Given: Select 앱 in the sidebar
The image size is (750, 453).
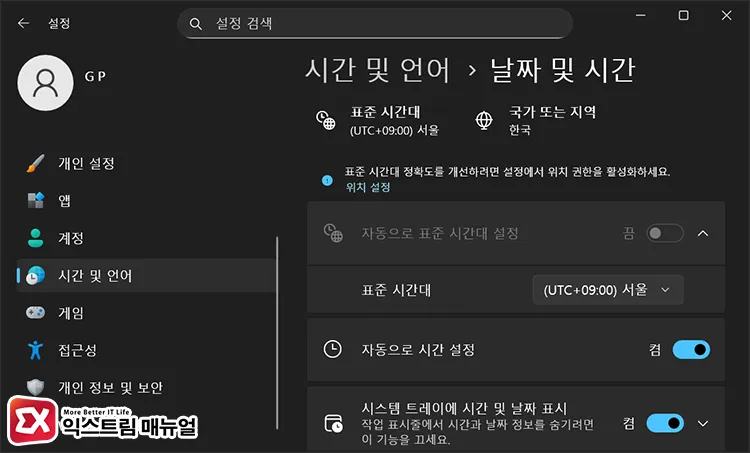Looking at the screenshot, I should click(146, 201).
